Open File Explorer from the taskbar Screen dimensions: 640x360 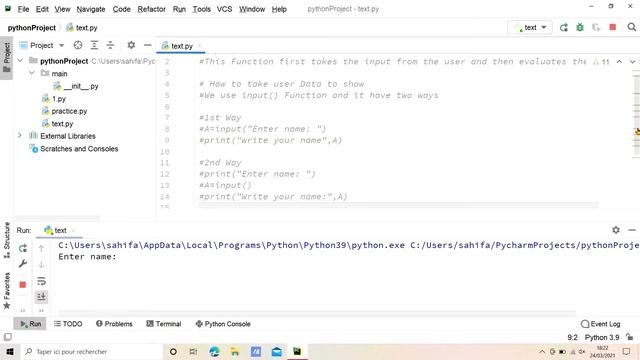[235, 351]
